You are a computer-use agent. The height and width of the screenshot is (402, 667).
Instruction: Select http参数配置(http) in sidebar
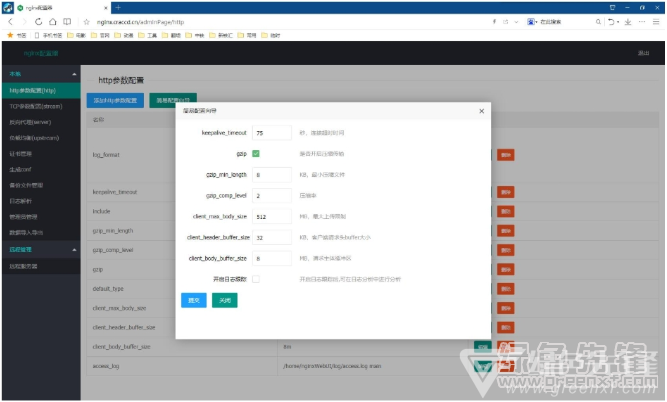pos(41,91)
